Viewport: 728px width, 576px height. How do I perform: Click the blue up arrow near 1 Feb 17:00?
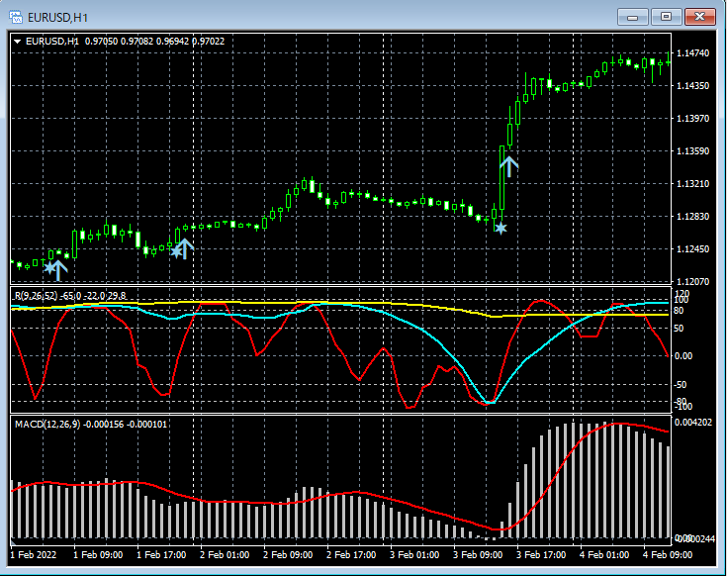point(184,247)
